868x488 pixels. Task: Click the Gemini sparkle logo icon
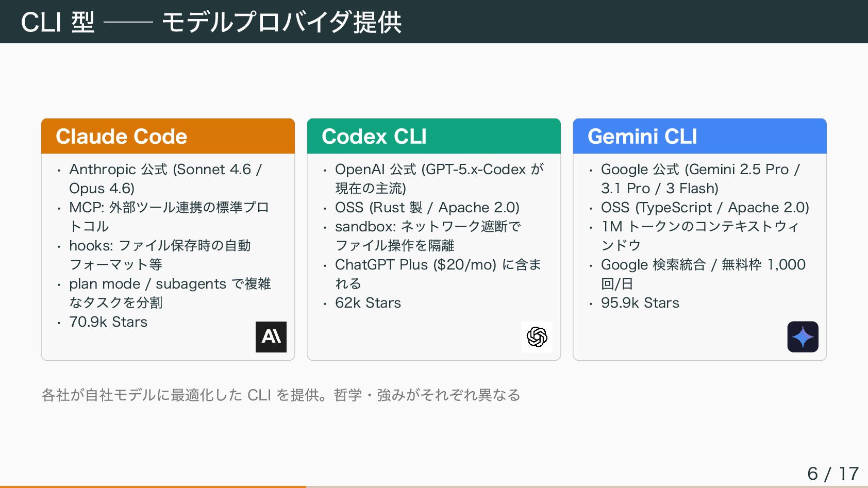point(803,337)
